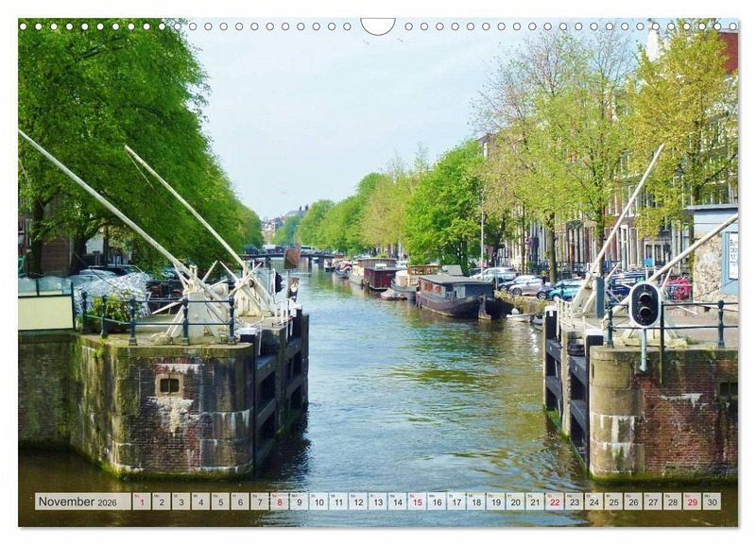Select the red Sunday date 8
Viewport: 756px width, 545px height.
(x=280, y=502)
